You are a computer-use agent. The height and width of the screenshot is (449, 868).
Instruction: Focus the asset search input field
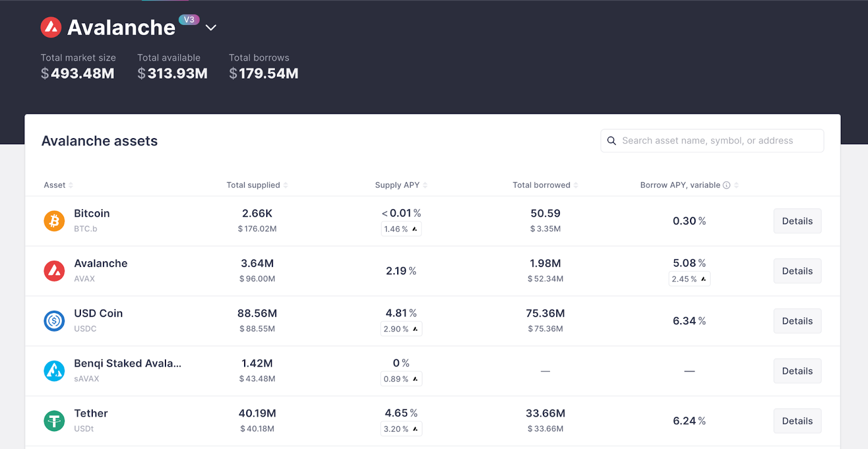tap(716, 141)
